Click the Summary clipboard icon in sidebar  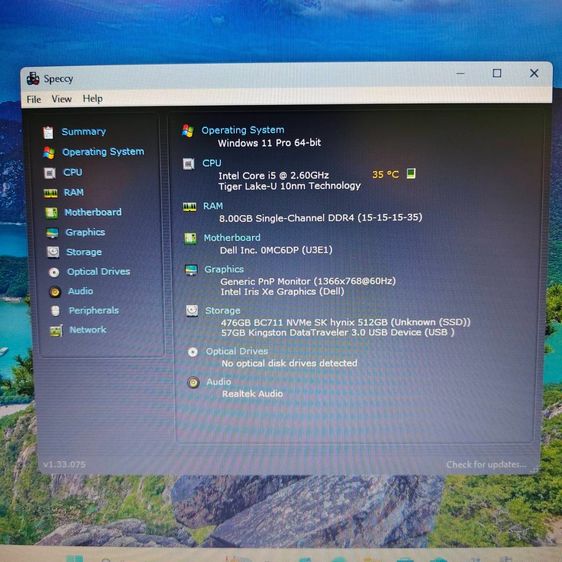(x=48, y=133)
